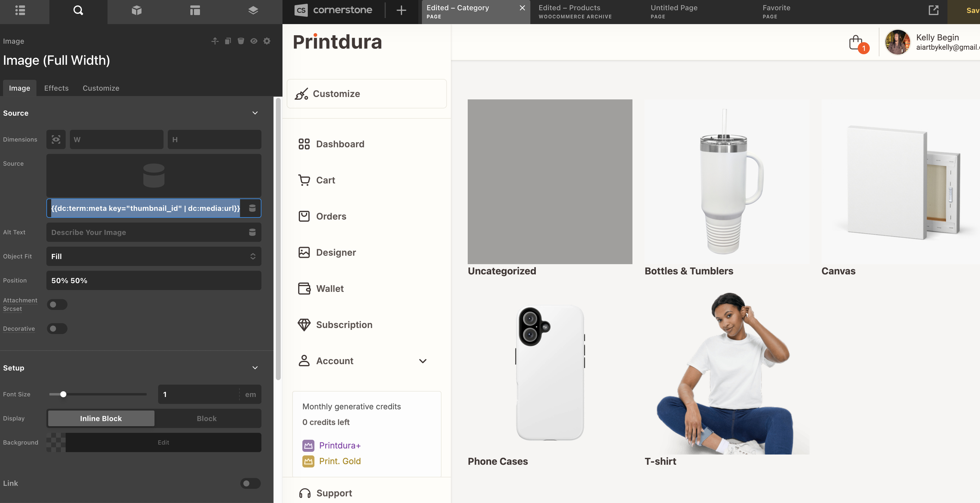Screen dimensions: 980x503
Task: Open the shopping bag cart icon
Action: [856, 42]
